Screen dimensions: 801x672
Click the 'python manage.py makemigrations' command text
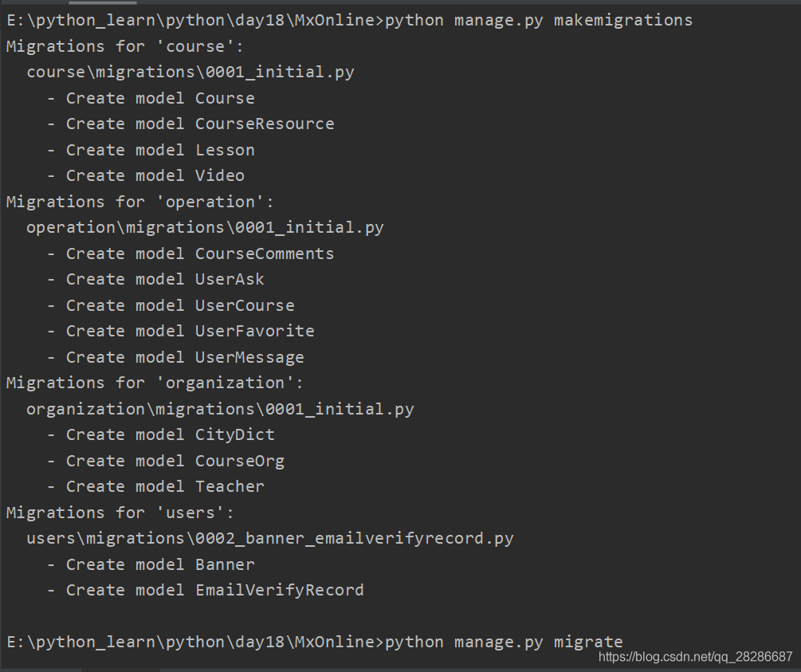pyautogui.click(x=539, y=20)
